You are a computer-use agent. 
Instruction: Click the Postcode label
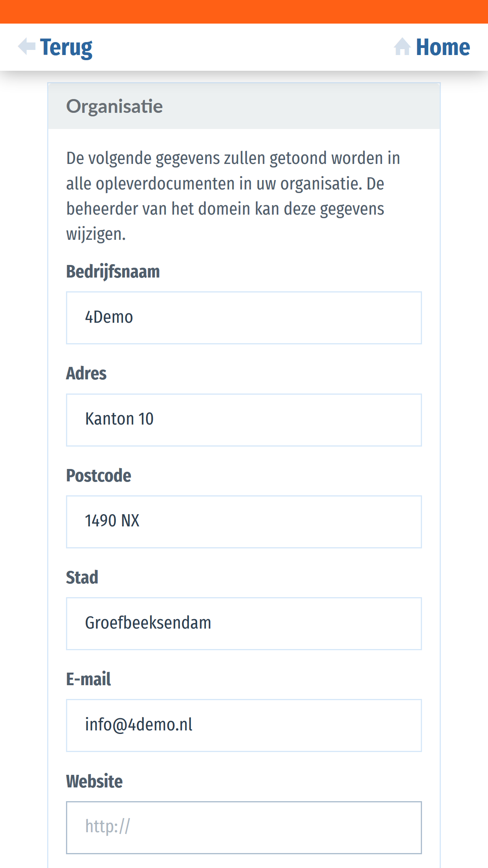98,476
